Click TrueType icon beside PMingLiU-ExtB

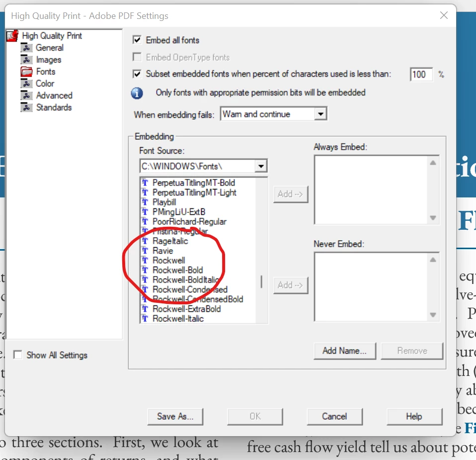click(x=145, y=212)
